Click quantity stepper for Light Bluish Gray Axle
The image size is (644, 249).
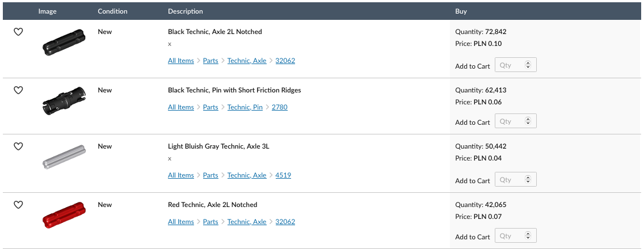528,180
